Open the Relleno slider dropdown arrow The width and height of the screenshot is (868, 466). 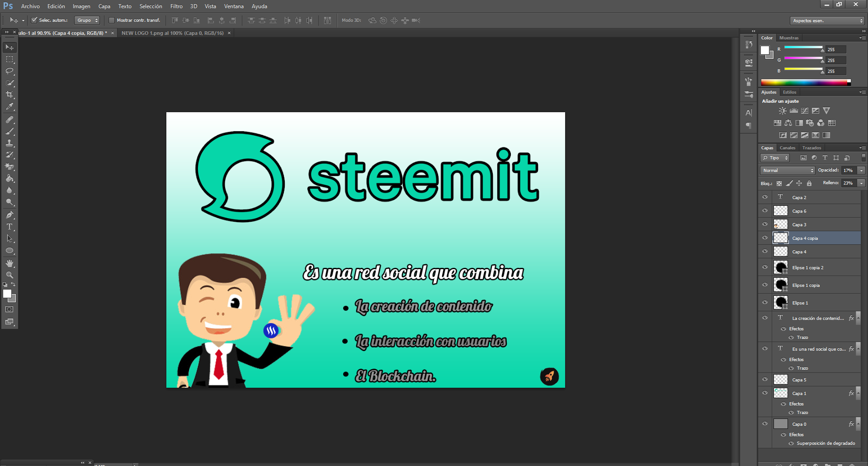(861, 183)
